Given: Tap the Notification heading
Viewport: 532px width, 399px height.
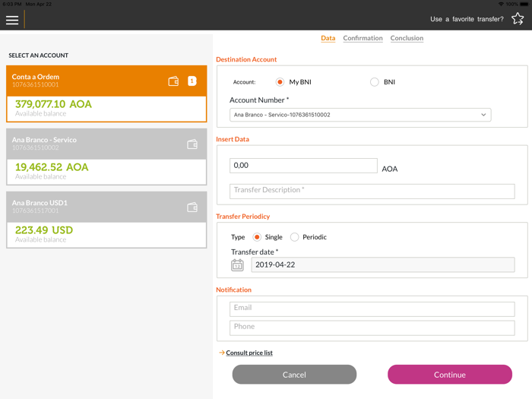Looking at the screenshot, I should coord(234,290).
